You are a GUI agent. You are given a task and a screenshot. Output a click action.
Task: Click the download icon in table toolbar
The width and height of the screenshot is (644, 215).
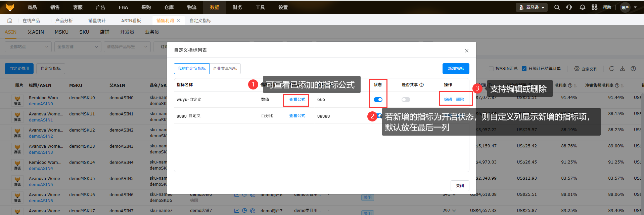point(623,69)
